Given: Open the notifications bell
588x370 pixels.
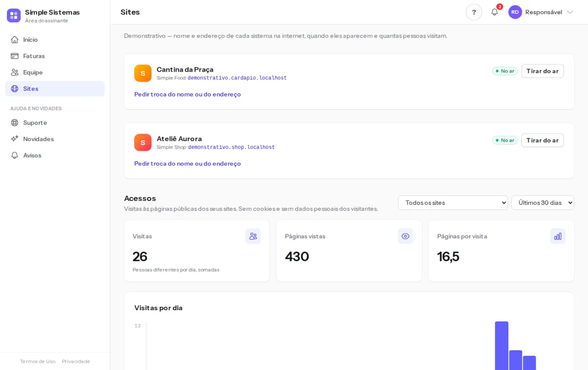Looking at the screenshot, I should (x=494, y=12).
